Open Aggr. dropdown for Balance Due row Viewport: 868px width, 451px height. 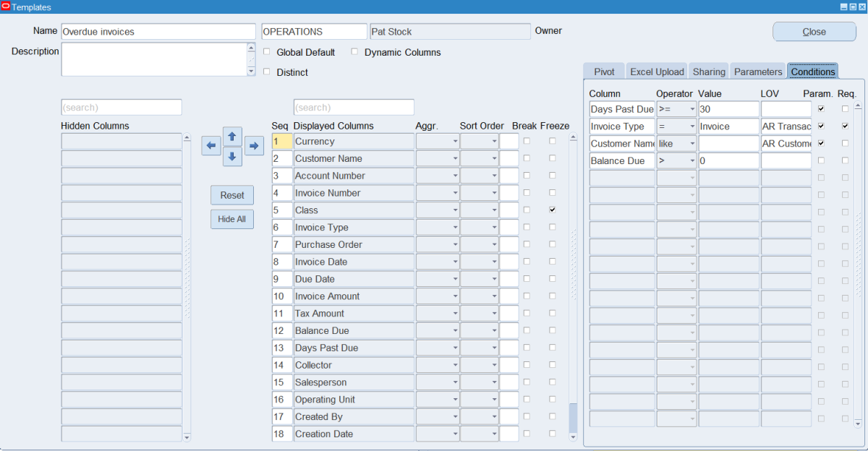(x=455, y=331)
